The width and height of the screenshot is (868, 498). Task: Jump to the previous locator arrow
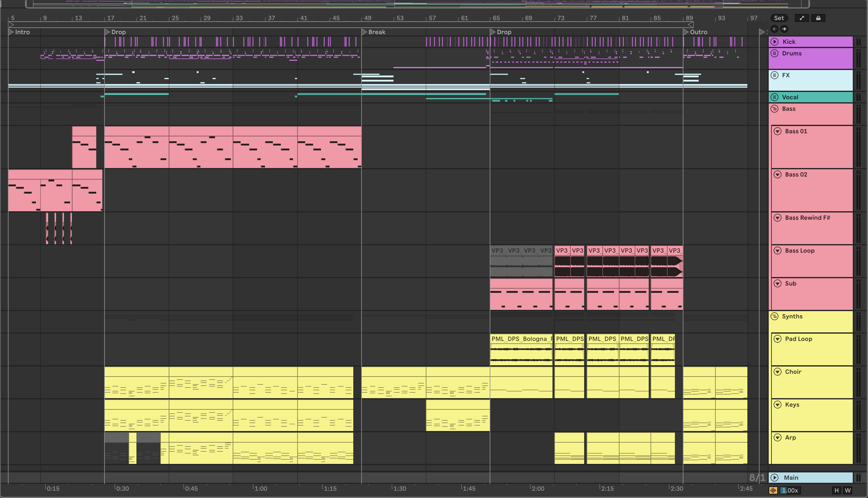pos(774,29)
